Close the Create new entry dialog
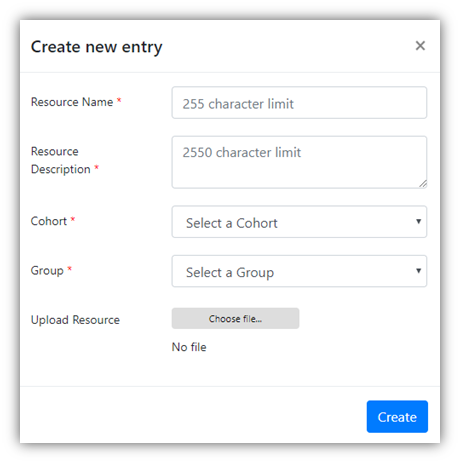The width and height of the screenshot is (460, 463). coord(420,46)
